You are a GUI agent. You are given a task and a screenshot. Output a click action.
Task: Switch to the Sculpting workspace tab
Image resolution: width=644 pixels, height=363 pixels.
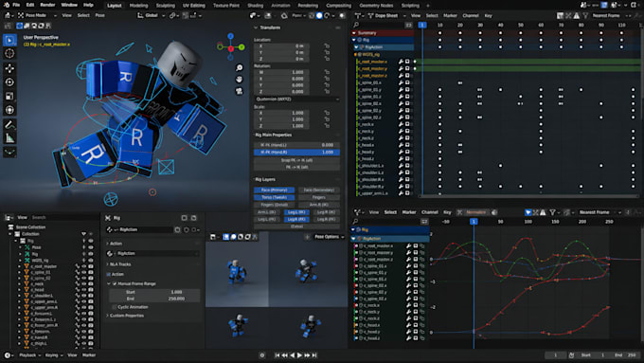click(x=166, y=6)
